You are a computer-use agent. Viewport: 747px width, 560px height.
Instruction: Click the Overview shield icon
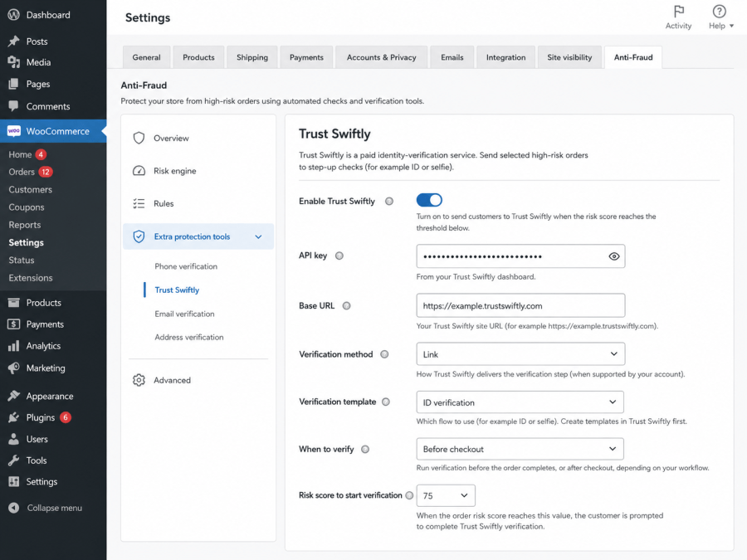coord(139,138)
